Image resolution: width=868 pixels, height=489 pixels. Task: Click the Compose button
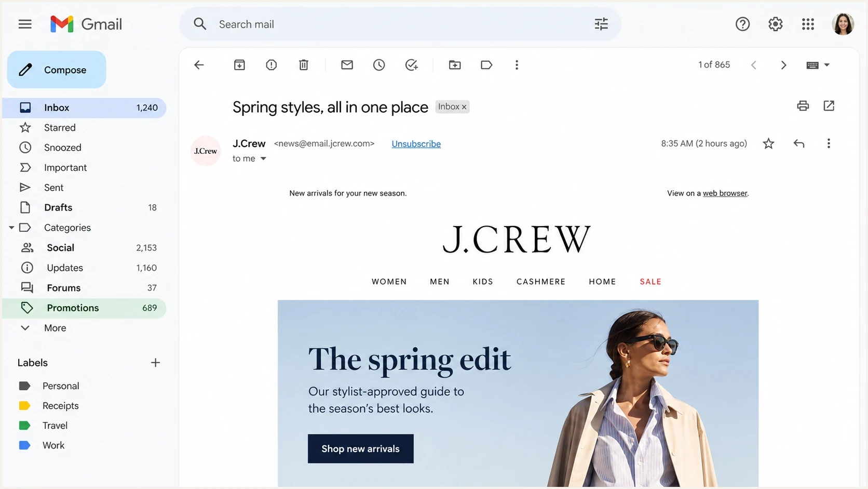coord(57,70)
